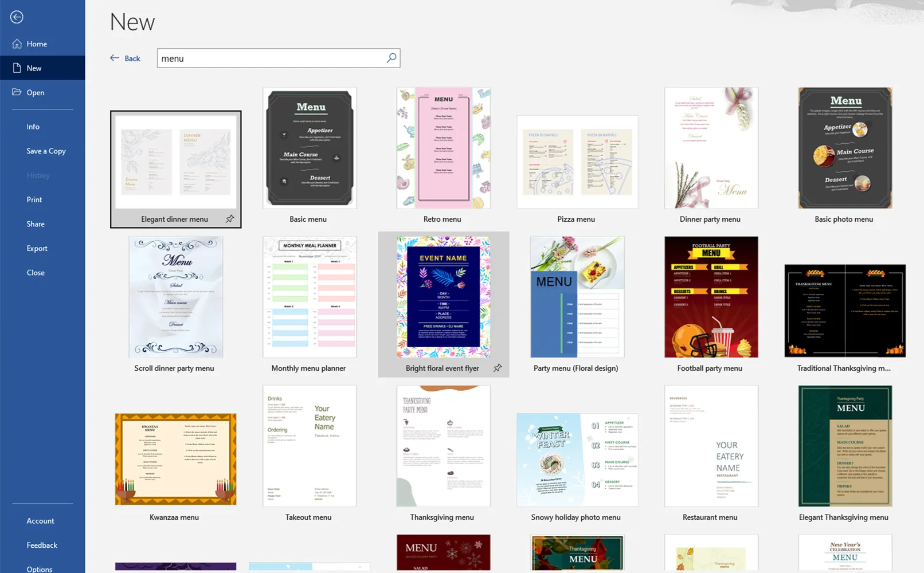Image resolution: width=924 pixels, height=573 pixels.
Task: Click the 'Restaurant menu' caption text
Action: (710, 517)
